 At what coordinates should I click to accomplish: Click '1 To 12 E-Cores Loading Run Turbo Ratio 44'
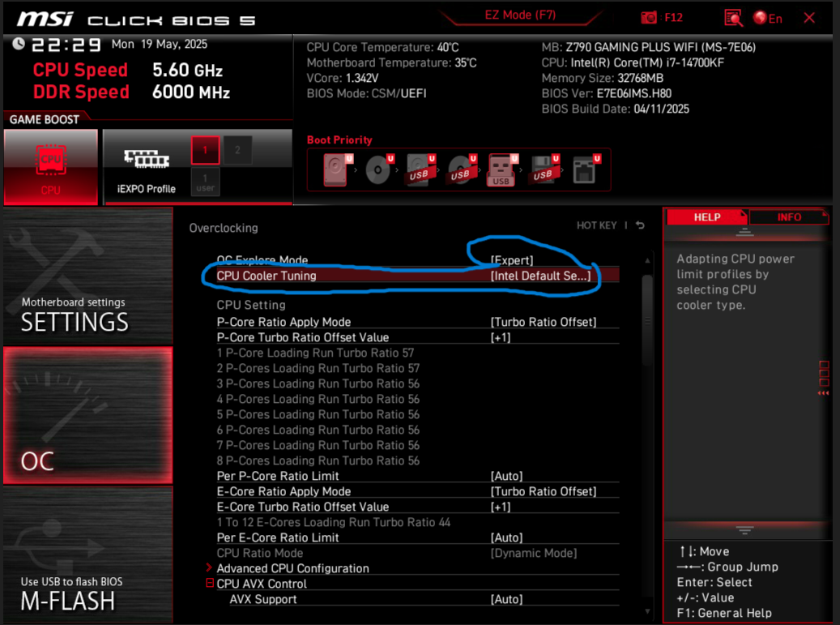click(x=333, y=522)
